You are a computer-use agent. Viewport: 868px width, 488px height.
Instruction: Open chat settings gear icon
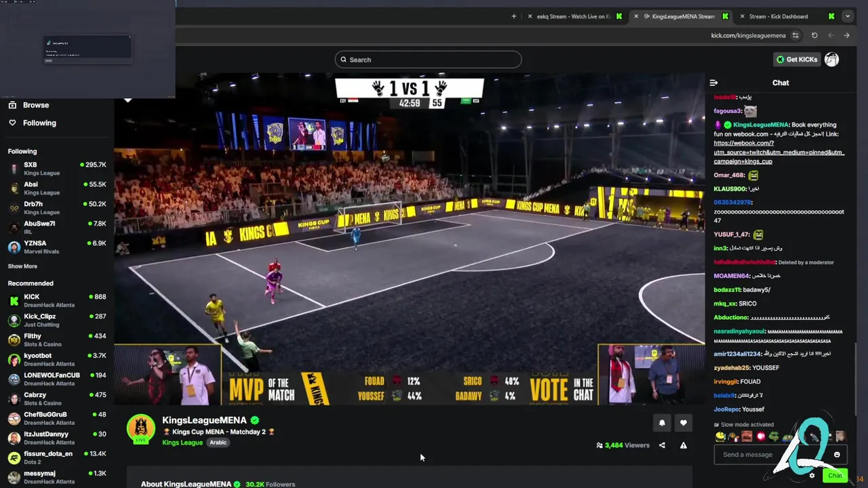[812, 475]
